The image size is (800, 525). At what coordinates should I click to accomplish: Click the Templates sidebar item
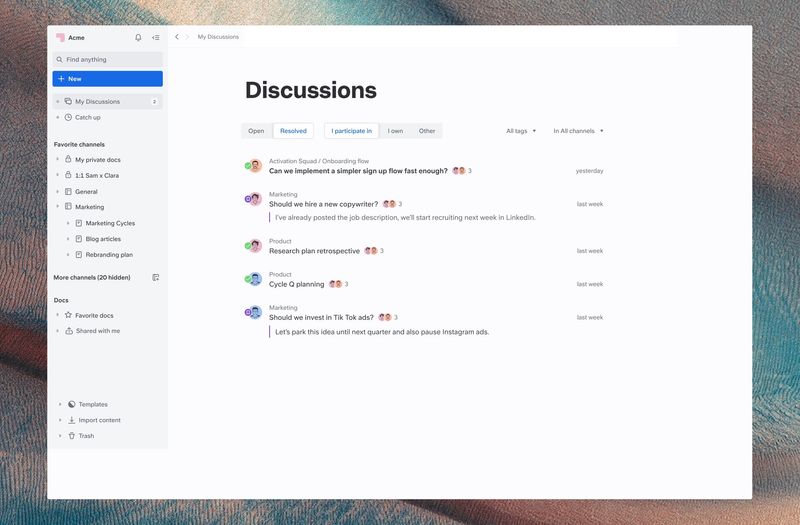point(93,404)
